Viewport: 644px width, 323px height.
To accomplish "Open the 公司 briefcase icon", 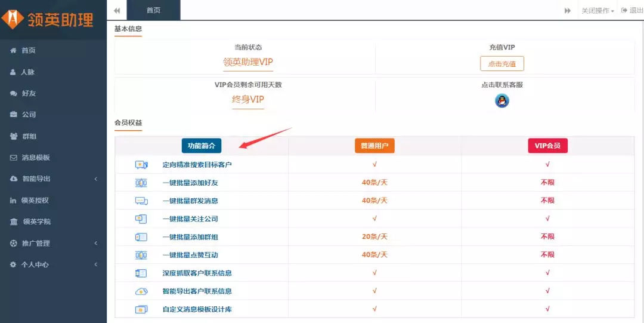I will point(14,115).
